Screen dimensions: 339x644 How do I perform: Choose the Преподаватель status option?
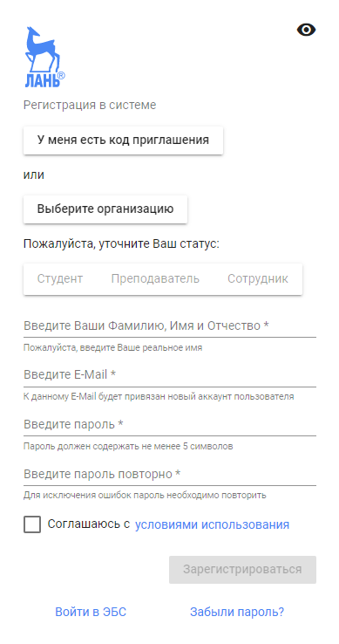tap(155, 279)
